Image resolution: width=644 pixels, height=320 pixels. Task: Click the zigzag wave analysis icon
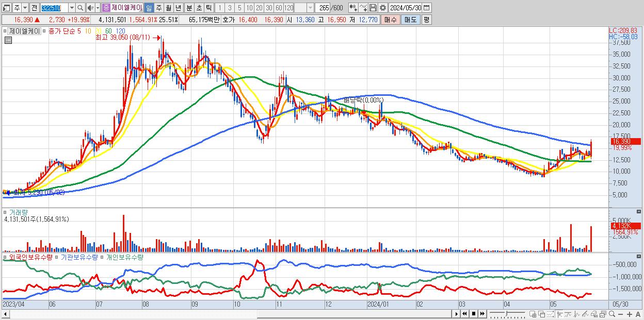point(577,314)
